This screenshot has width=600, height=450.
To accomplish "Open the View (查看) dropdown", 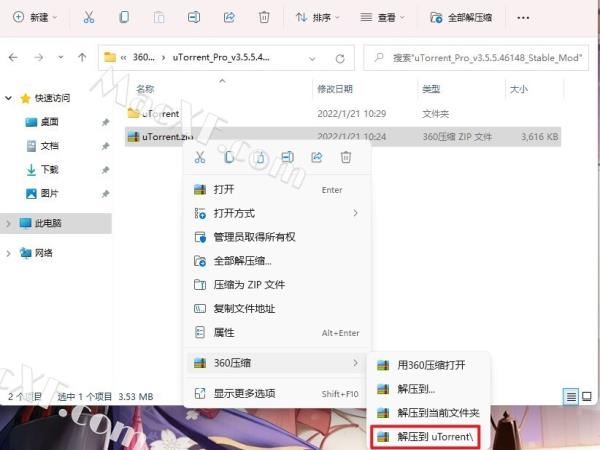I will 382,17.
